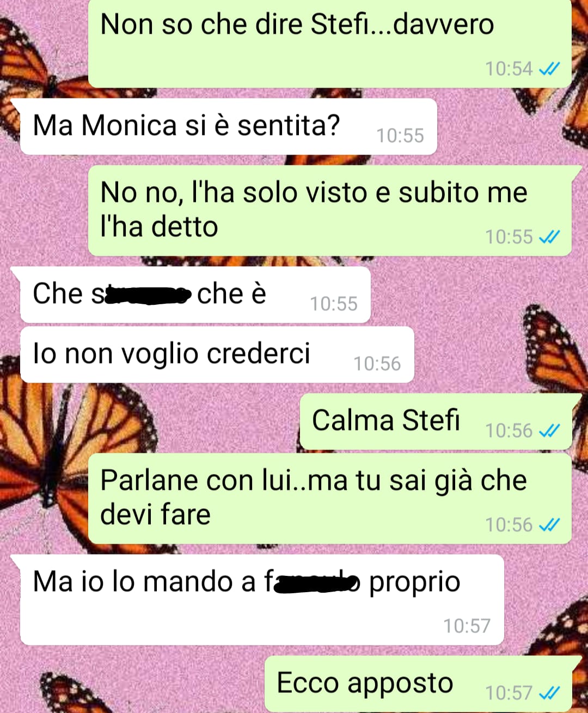Tap the 'Non so che dire Stefi...davvero' message

coord(329,44)
